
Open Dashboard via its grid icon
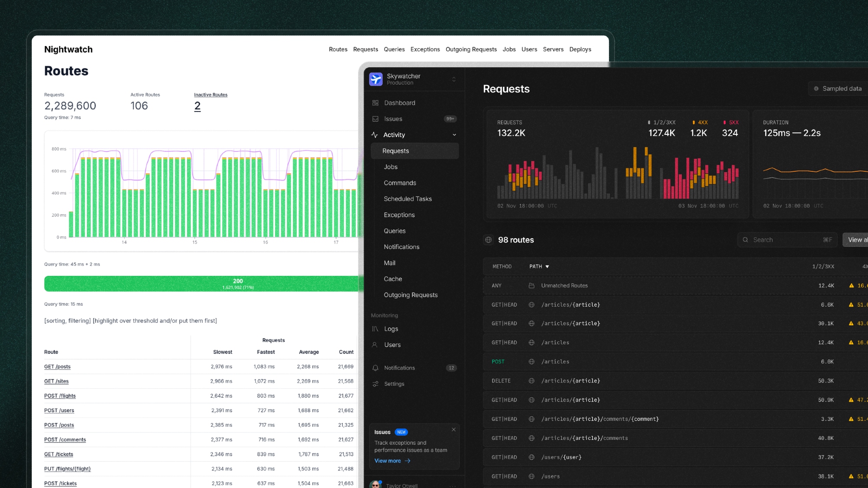[375, 103]
